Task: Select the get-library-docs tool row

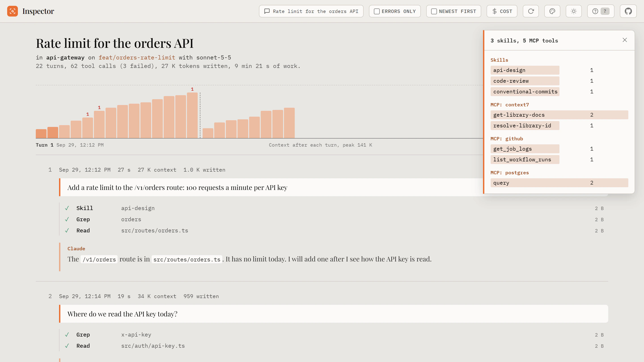Action: [x=559, y=115]
